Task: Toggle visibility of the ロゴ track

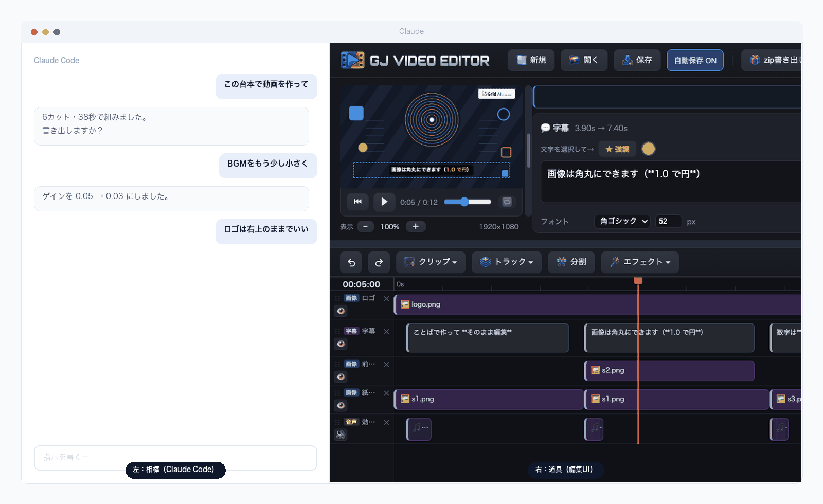Action: pyautogui.click(x=341, y=311)
